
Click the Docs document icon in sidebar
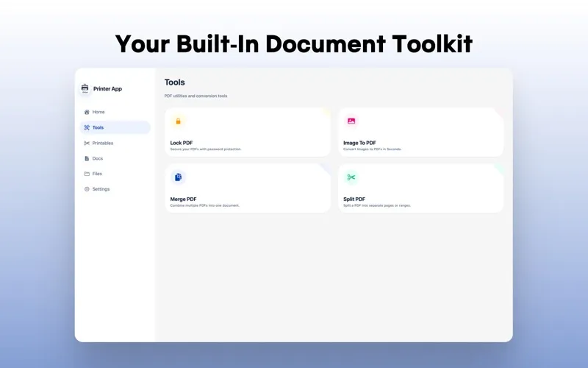point(87,158)
